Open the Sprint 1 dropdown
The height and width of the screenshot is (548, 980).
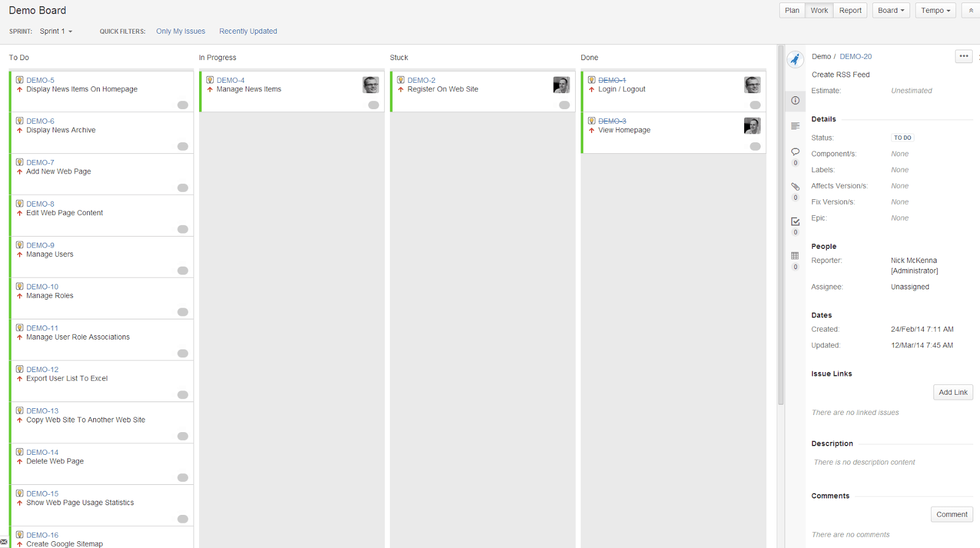coord(56,31)
